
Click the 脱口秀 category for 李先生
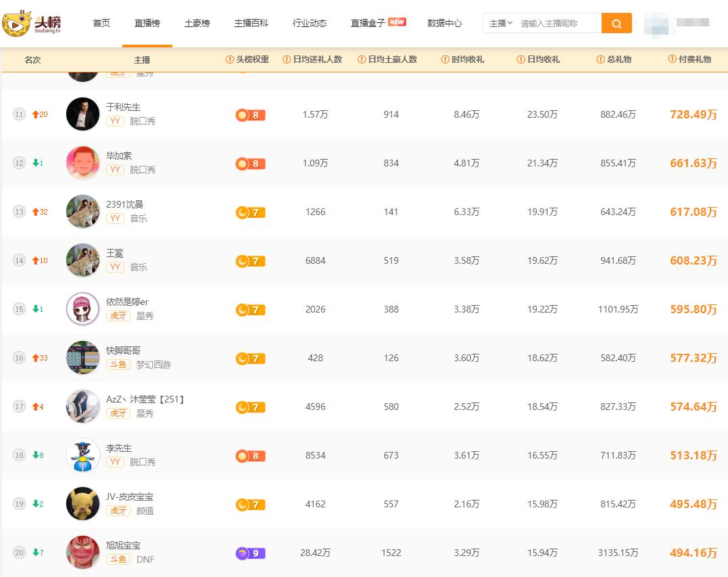(143, 462)
